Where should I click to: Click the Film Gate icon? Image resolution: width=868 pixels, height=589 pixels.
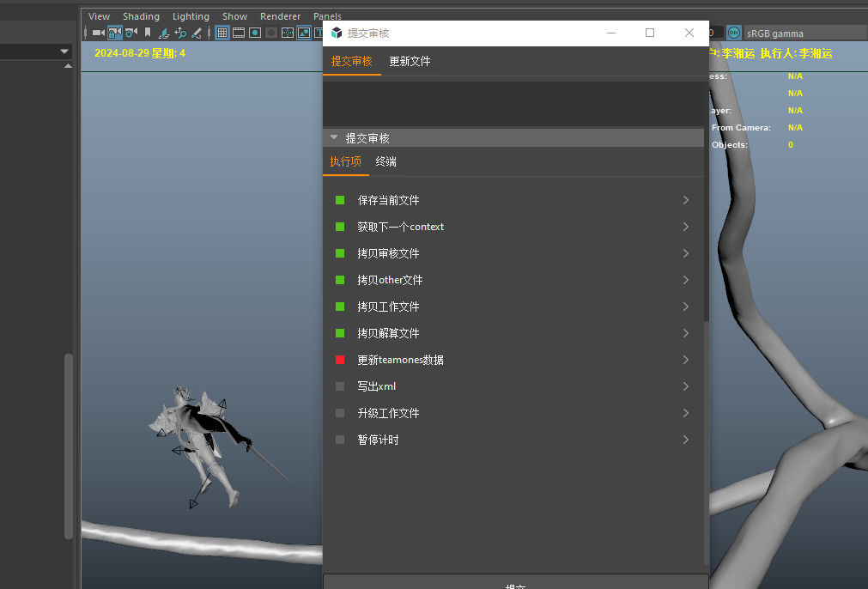pyautogui.click(x=239, y=33)
